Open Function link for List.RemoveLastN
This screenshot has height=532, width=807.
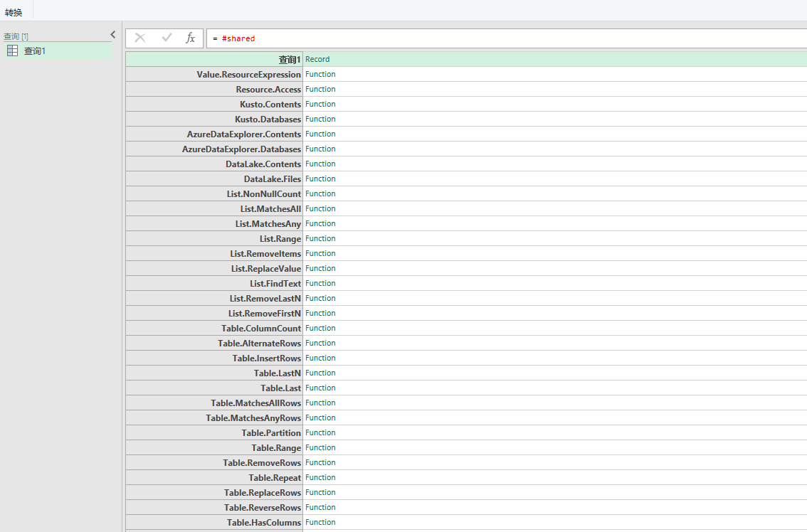(x=320, y=298)
